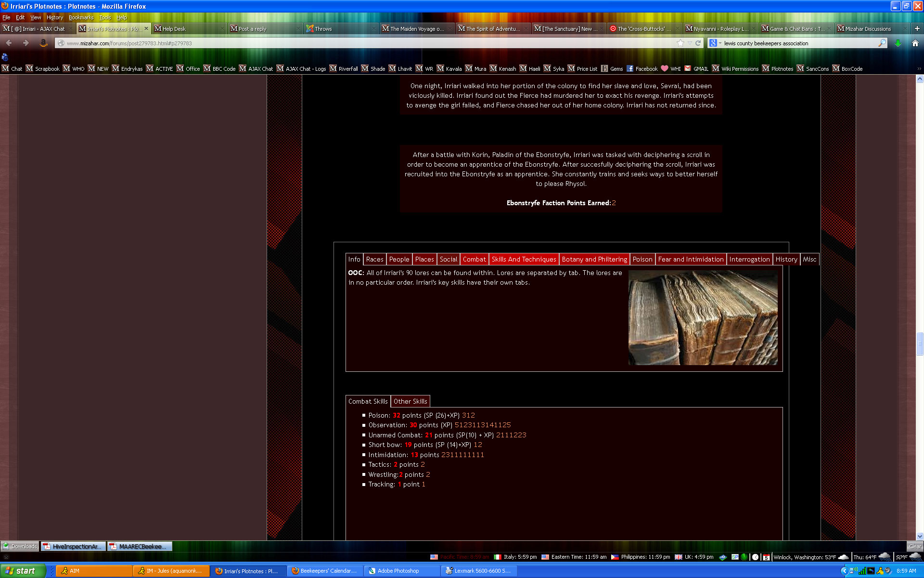Open the Downloads green arrow icon
The height and width of the screenshot is (578, 924).
[x=898, y=43]
